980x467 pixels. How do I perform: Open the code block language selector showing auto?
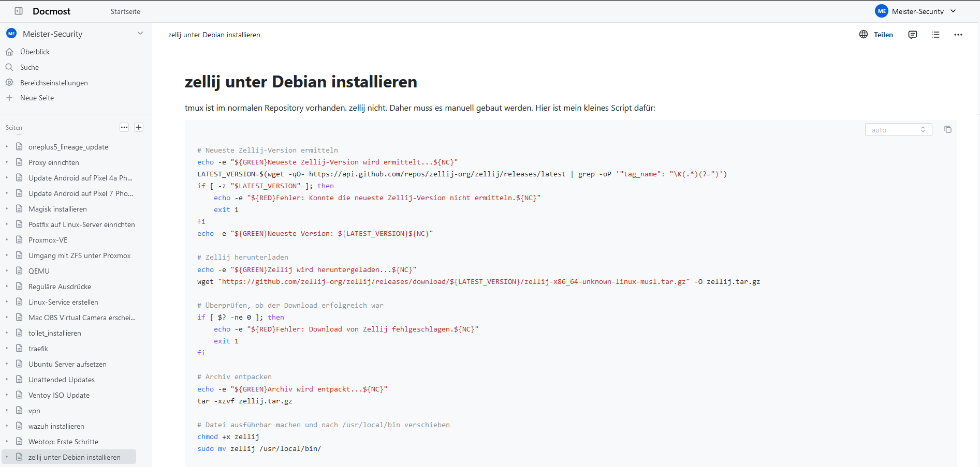coord(898,129)
